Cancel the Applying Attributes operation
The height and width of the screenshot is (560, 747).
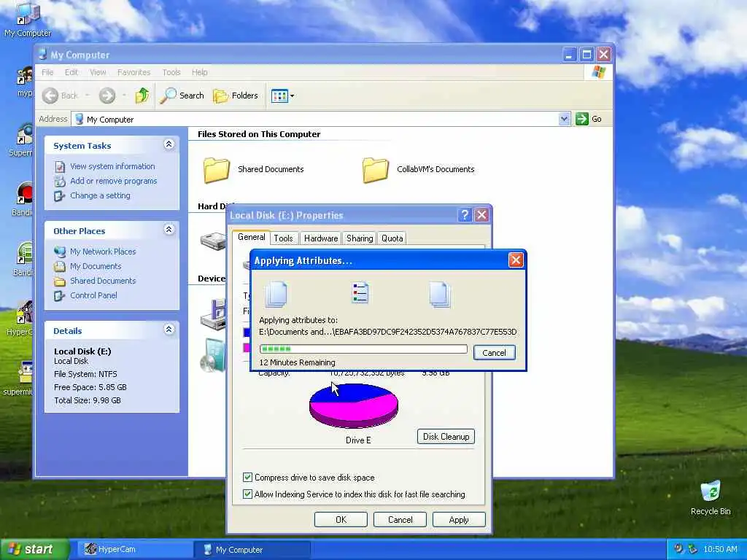pyautogui.click(x=494, y=353)
